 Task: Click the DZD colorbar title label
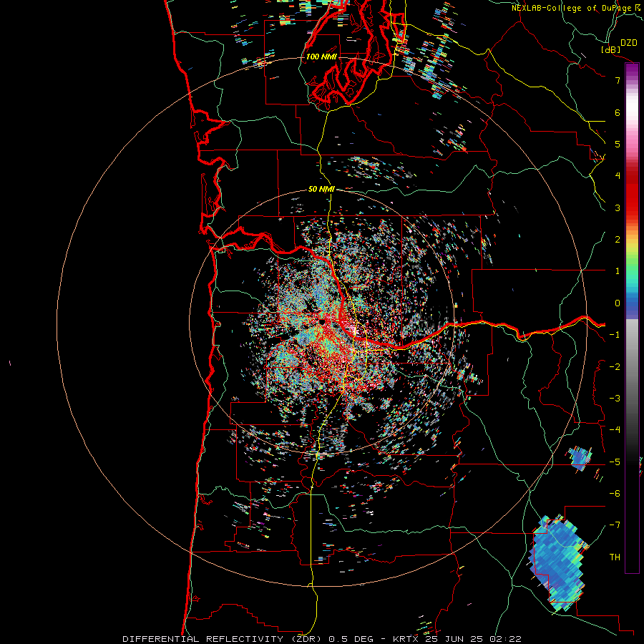[x=629, y=43]
